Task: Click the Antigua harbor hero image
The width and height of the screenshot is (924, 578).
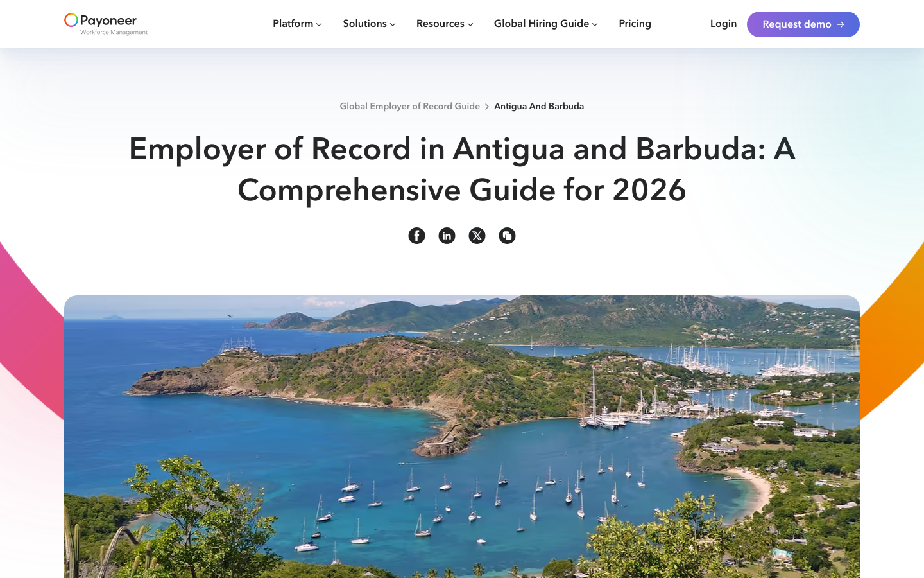Action: [462, 437]
